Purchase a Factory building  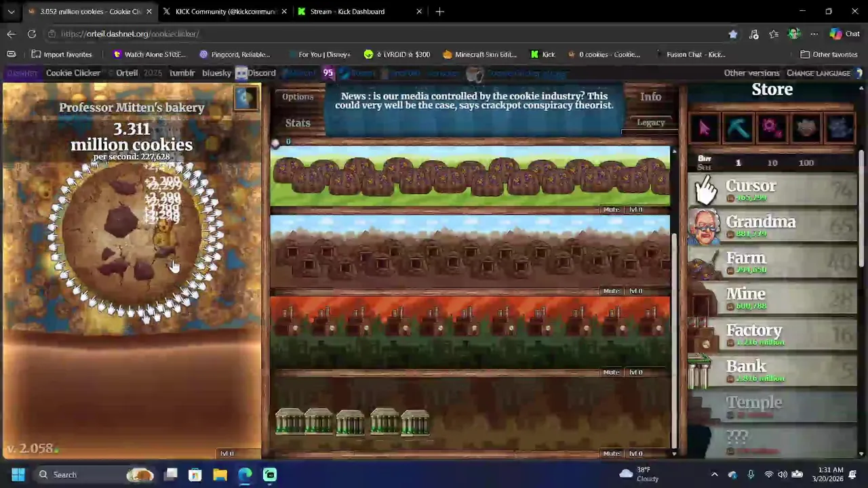(772, 335)
